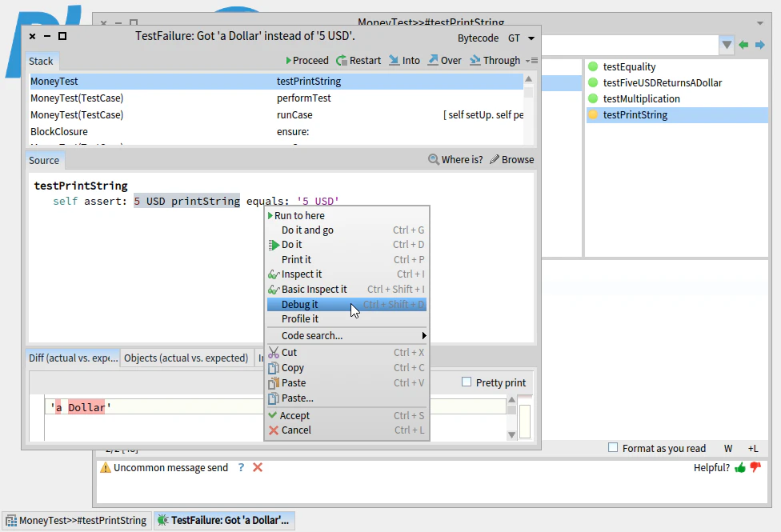Select Inspect it in context menu
Image resolution: width=781 pixels, height=532 pixels.
coord(346,274)
